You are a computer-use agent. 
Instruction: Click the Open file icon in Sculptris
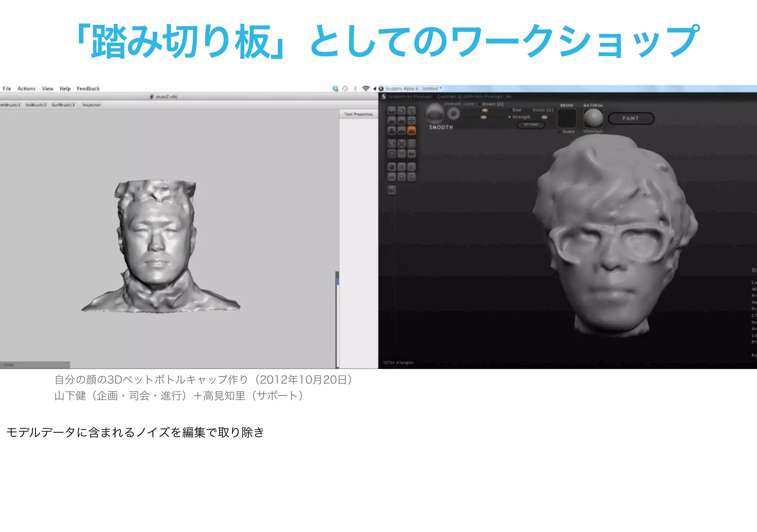pyautogui.click(x=401, y=177)
